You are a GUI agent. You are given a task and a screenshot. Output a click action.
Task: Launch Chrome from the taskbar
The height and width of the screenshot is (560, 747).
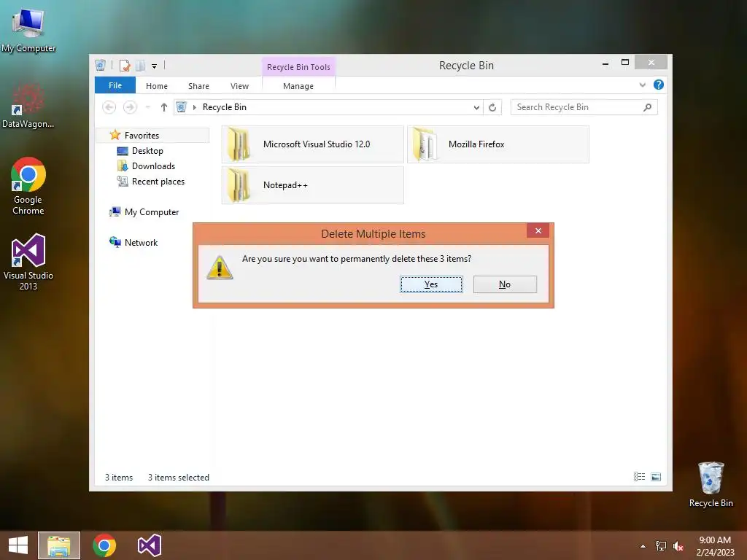point(104,545)
